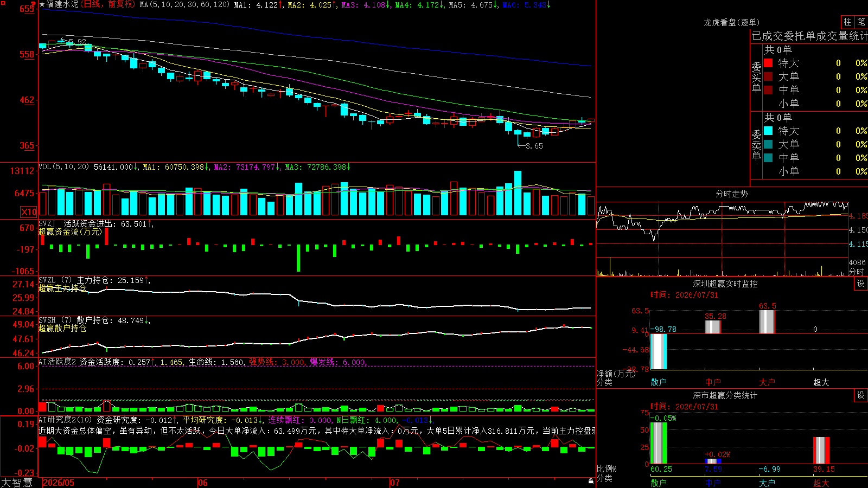Image resolution: width=868 pixels, height=488 pixels.
Task: Click the 大智慧 logo
Action: tap(17, 483)
